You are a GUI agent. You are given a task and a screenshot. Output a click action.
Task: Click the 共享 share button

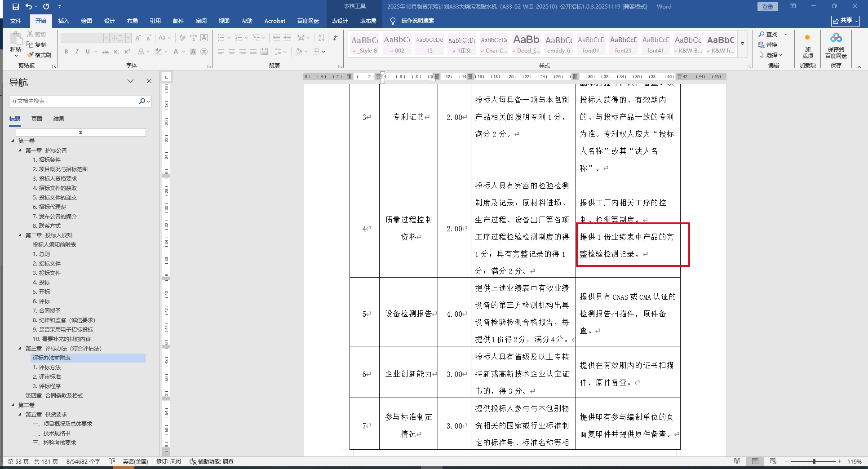tap(846, 21)
